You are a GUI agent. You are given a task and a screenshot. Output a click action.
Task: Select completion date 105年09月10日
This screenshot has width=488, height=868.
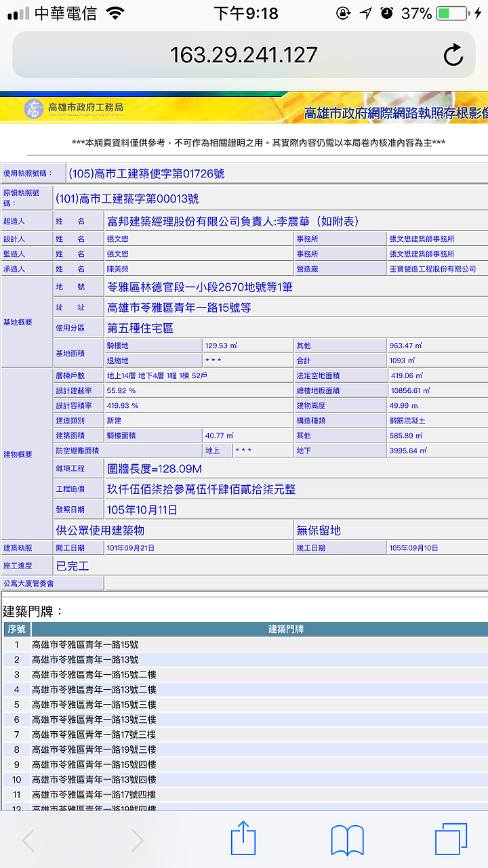[x=413, y=547]
